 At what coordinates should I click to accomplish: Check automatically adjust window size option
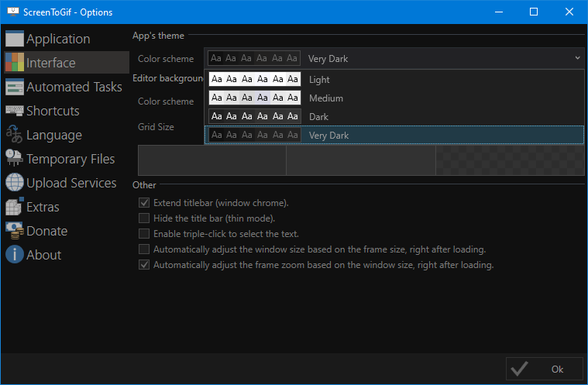coord(144,249)
